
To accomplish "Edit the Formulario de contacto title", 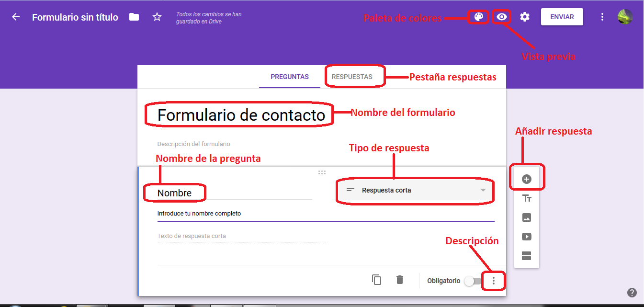I will (x=241, y=115).
